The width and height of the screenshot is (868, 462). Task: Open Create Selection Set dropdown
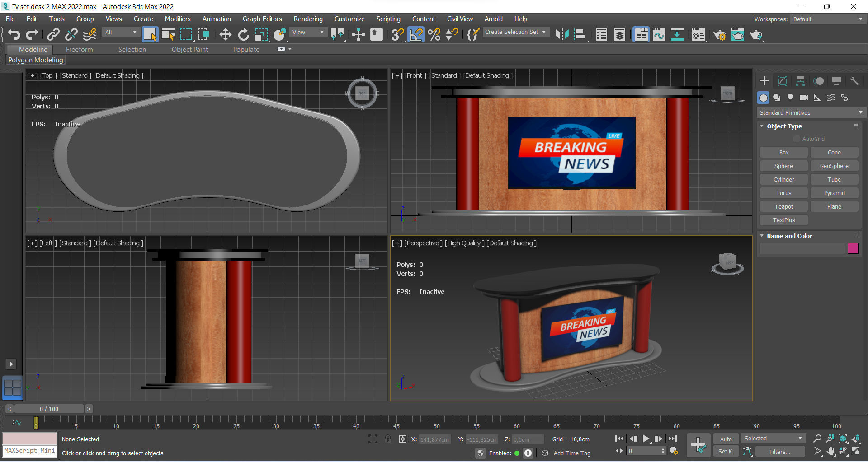pos(516,32)
